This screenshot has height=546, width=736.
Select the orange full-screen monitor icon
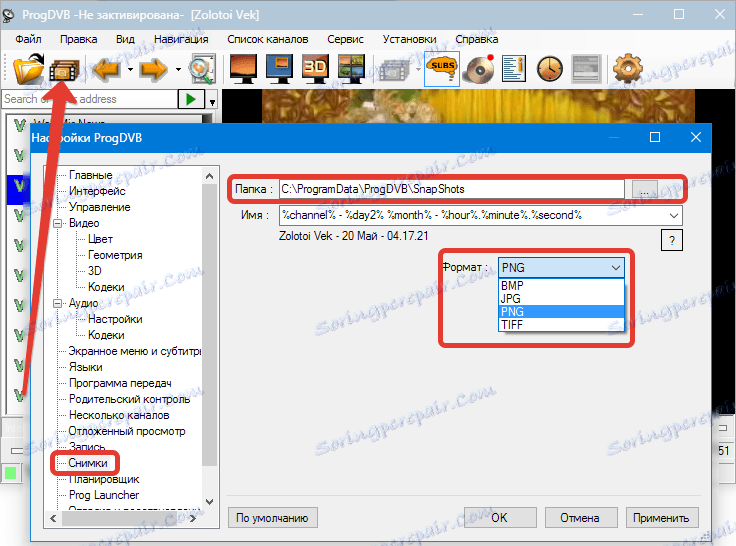pos(243,69)
